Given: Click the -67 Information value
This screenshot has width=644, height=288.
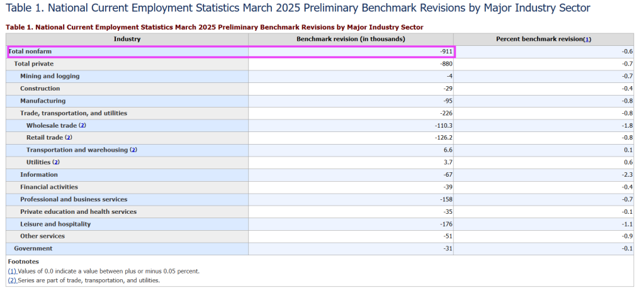Looking at the screenshot, I should (448, 175).
